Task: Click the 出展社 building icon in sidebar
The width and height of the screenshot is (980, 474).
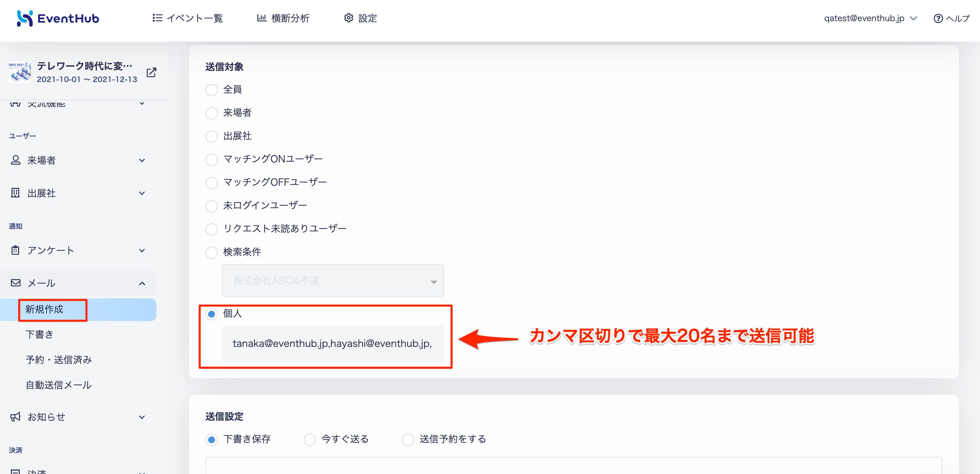Action: (x=16, y=193)
